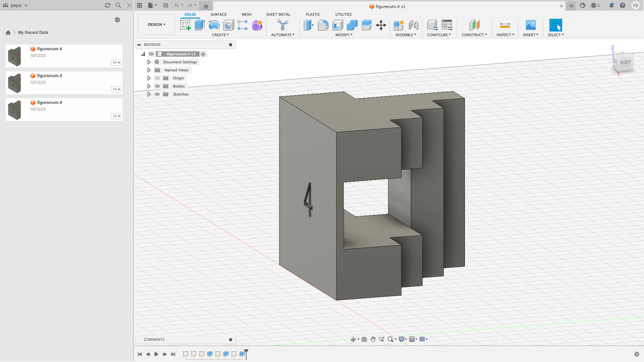Expand the Bodies node
Screen dimensions: 644x362
click(149, 86)
